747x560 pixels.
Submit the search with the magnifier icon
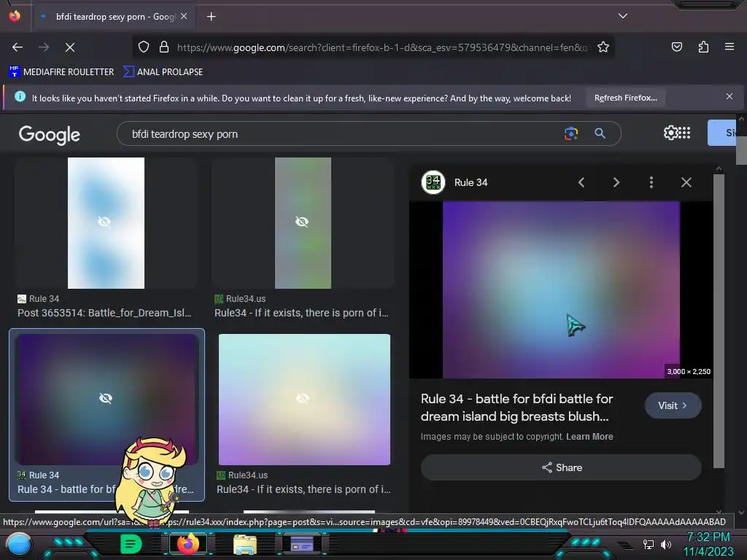coord(600,133)
